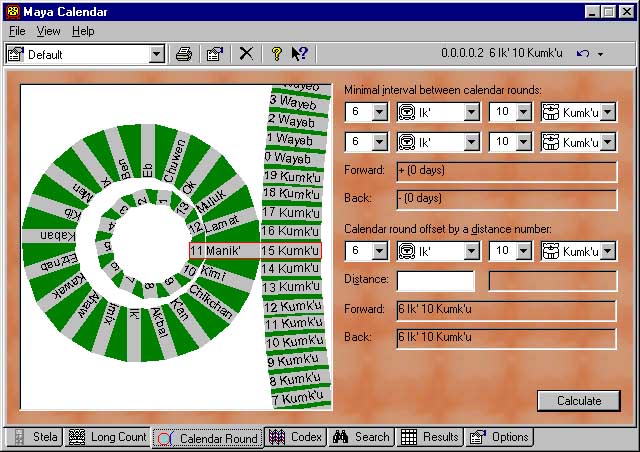Click the Maya Calendar title bar app icon
640x452 pixels.
pyautogui.click(x=13, y=11)
